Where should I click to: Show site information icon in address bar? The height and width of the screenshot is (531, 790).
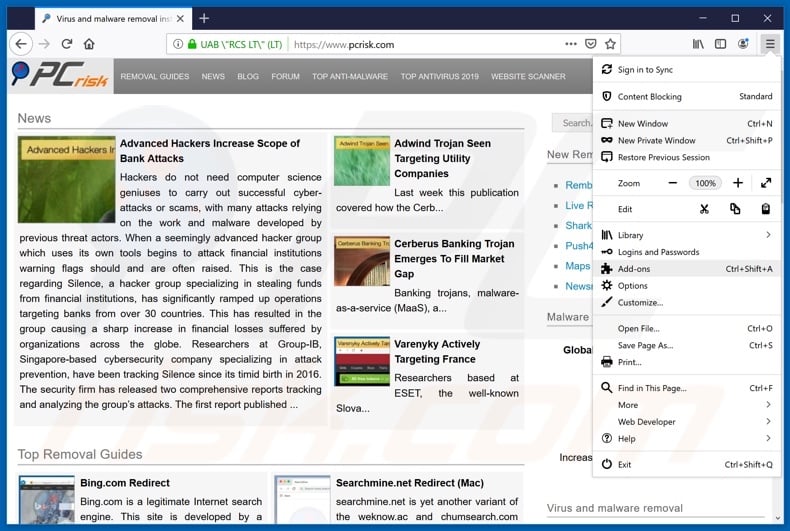[178, 44]
